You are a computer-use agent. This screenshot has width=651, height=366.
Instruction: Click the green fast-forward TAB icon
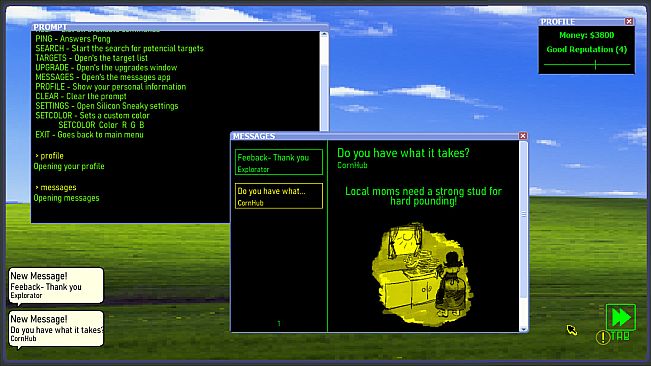coord(621,317)
